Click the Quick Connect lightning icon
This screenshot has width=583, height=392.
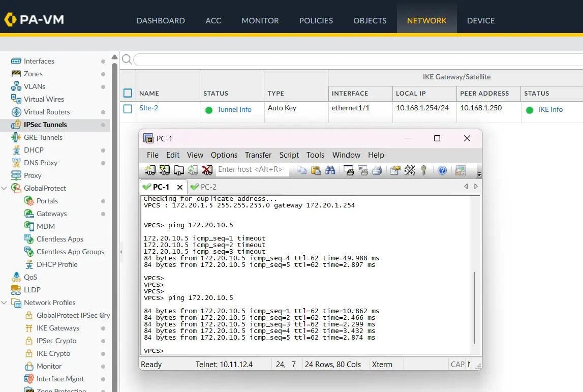pyautogui.click(x=164, y=170)
